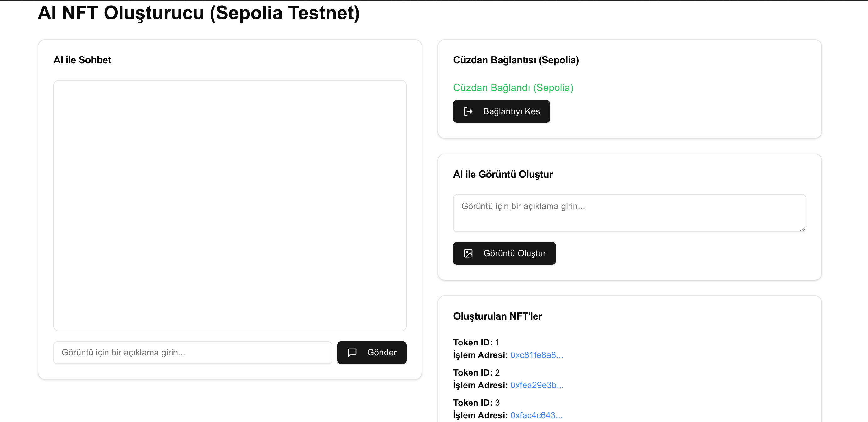Click the textarea resize handle corner
Viewport: 868px width, 422px height.
[803, 229]
